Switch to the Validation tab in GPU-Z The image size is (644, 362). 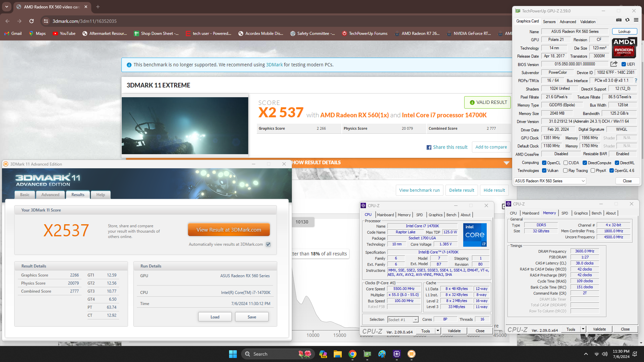click(x=588, y=22)
